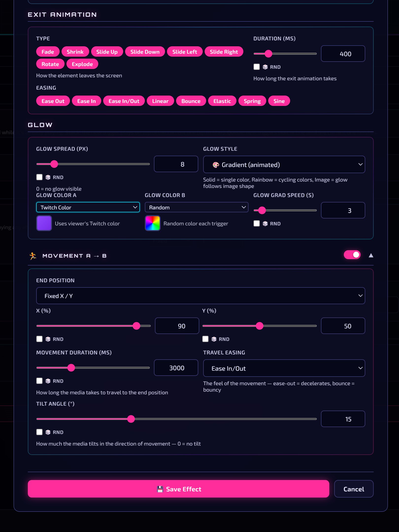Set easing to Spring
Viewport: 399px width, 532px height.
[x=252, y=101]
